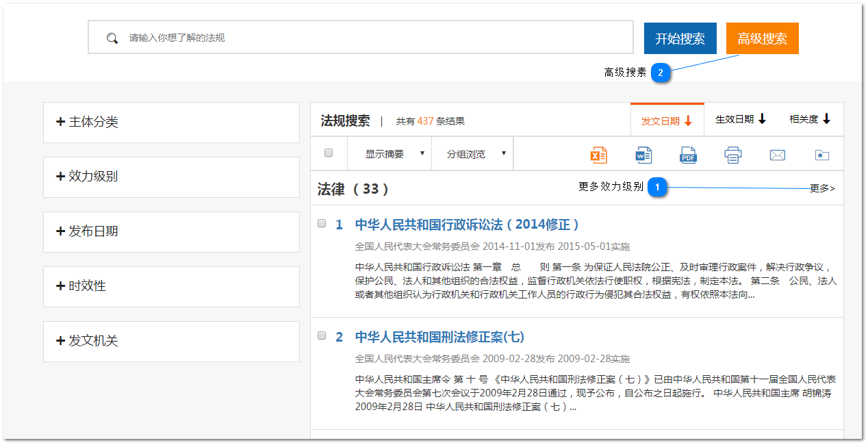Print the search results list
Image resolution: width=868 pixels, height=445 pixels.
pos(732,155)
